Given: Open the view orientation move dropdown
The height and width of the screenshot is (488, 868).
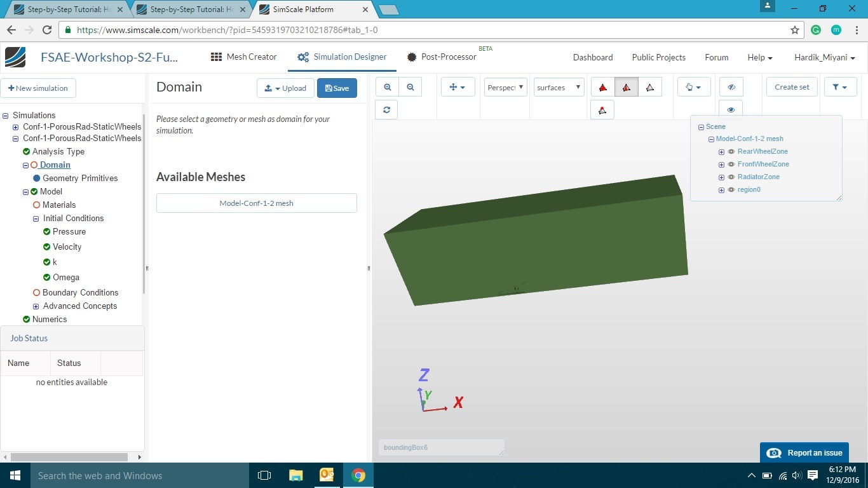Looking at the screenshot, I should [x=458, y=87].
